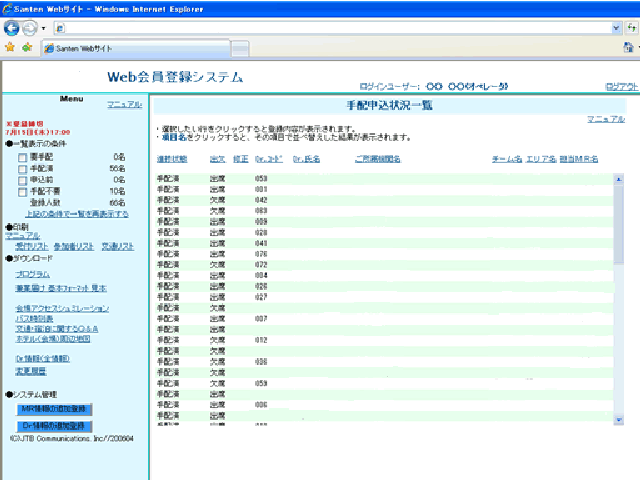Tick the 申込前 checkbox

22,180
